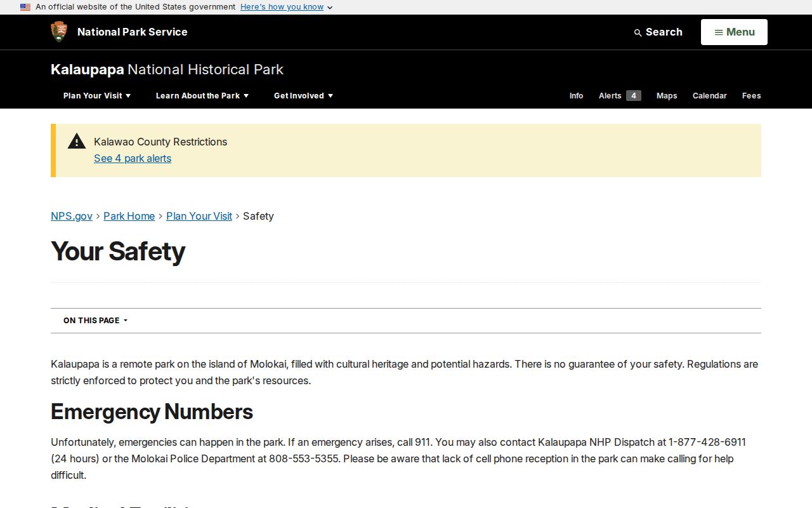This screenshot has width=812, height=508.
Task: Click the official US government website text
Action: click(136, 7)
